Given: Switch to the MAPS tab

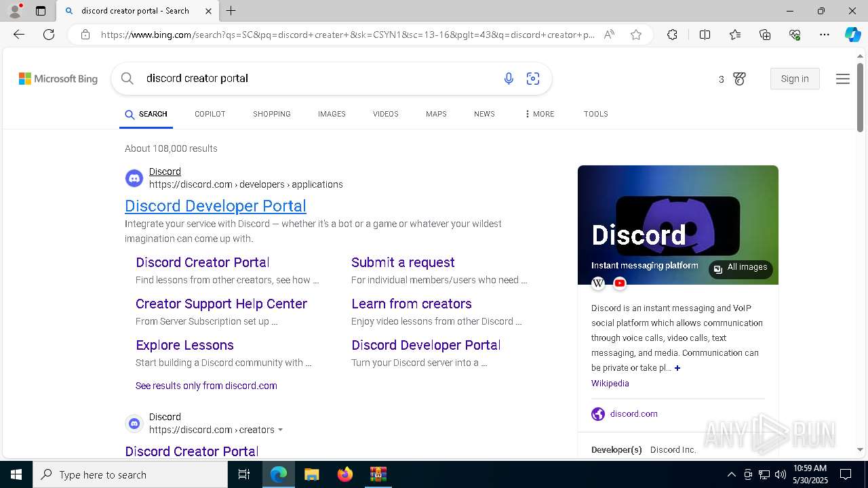Looking at the screenshot, I should point(436,114).
